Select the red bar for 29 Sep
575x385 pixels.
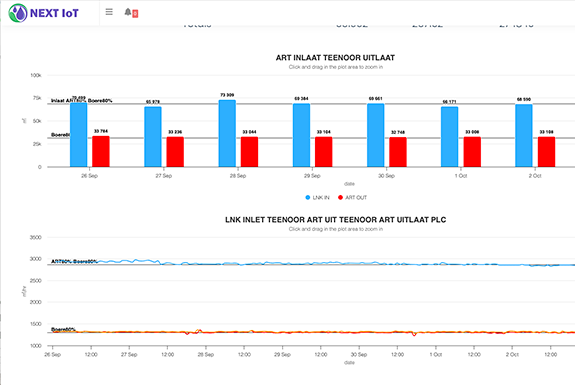(x=323, y=152)
